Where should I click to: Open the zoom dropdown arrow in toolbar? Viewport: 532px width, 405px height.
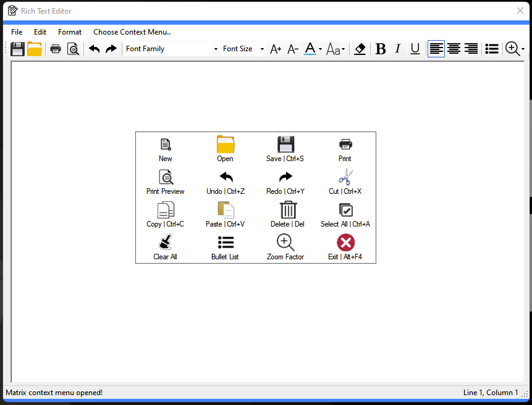(523, 49)
